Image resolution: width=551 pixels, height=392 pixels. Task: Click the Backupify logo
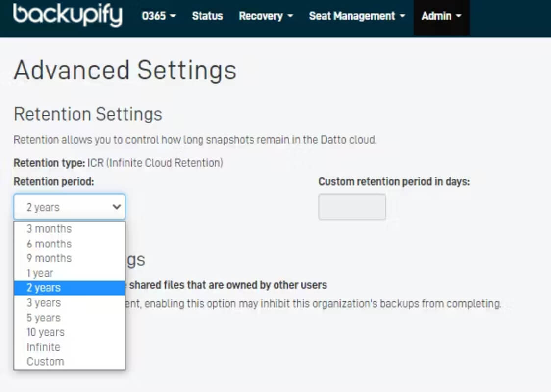(68, 15)
